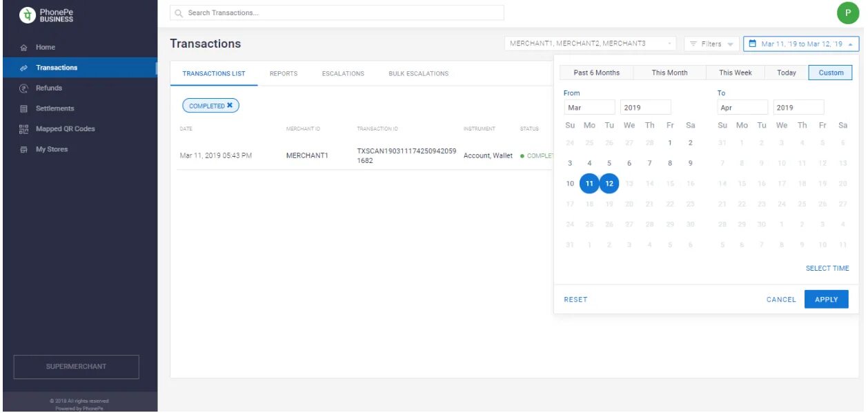Apply the selected date range

click(x=826, y=298)
